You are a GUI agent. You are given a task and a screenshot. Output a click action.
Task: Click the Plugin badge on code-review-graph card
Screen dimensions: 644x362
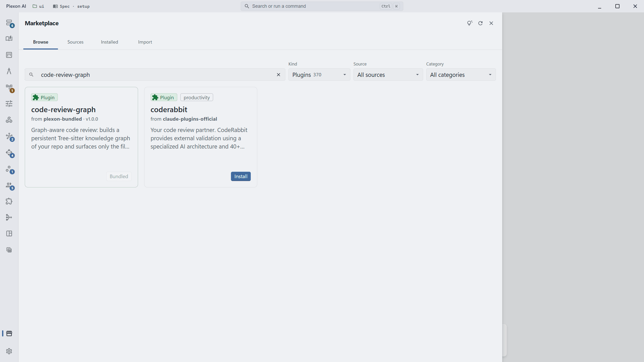[44, 97]
